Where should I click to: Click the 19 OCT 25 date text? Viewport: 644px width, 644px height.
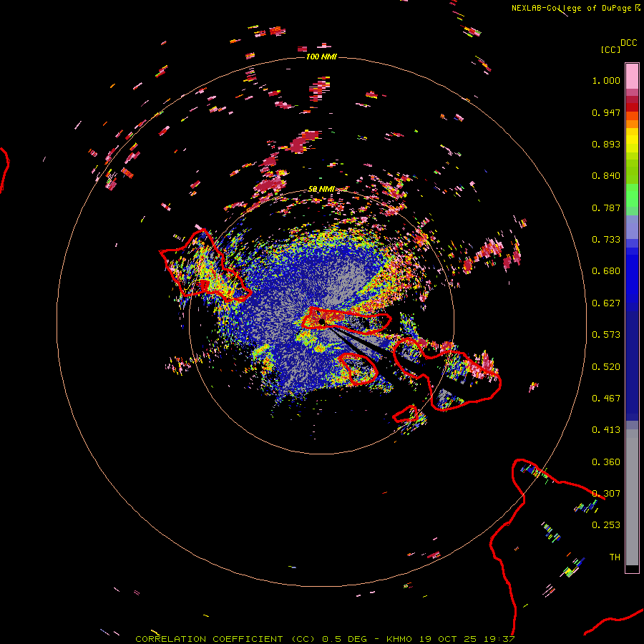447,639
